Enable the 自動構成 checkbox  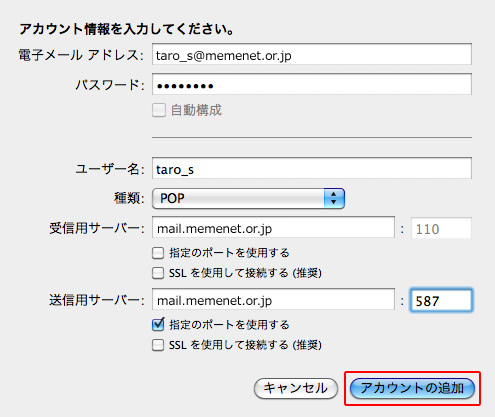[159, 110]
